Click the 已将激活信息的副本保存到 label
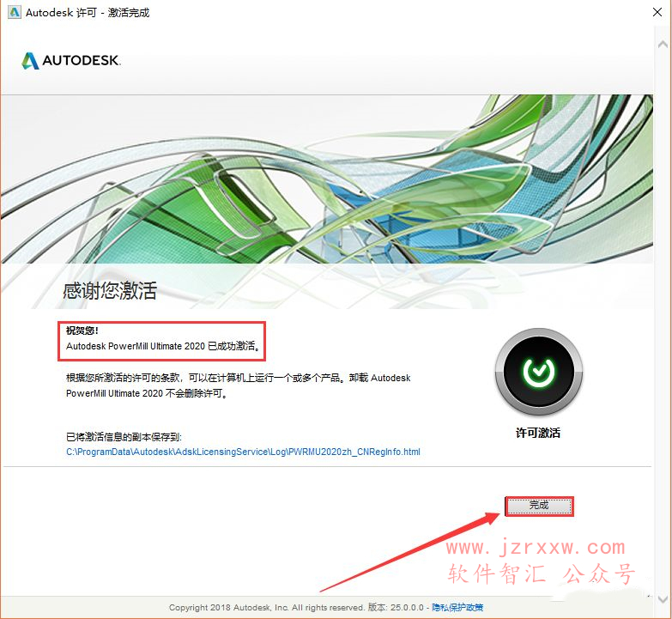 (x=124, y=437)
